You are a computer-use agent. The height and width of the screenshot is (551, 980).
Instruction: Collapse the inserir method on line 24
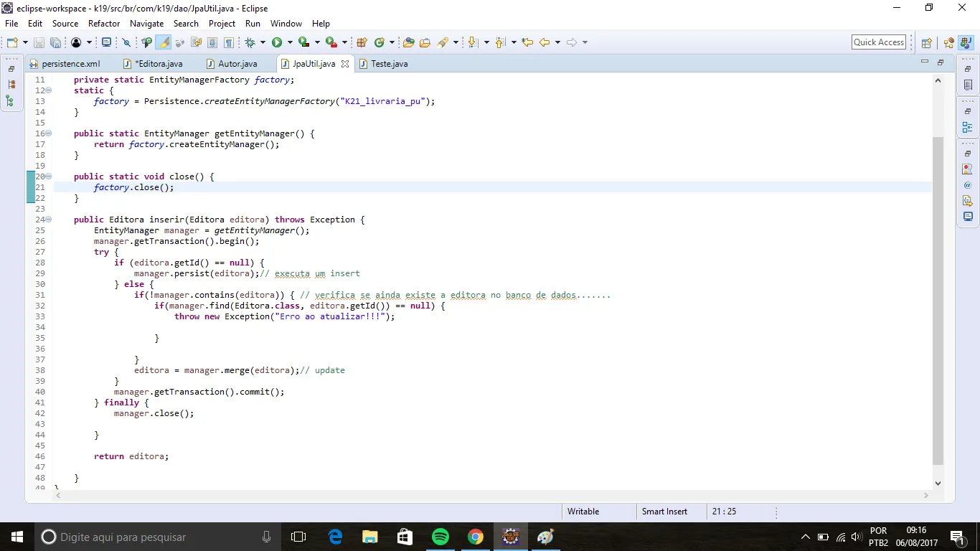coord(49,220)
